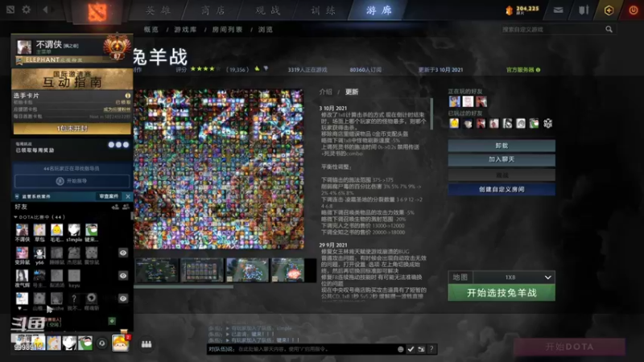
Task: Close the 监管系统案件 notification
Action: [128, 196]
